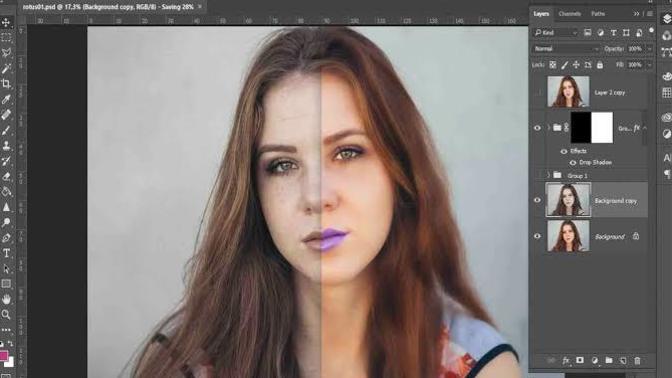Viewport: 672px width, 378px height.
Task: Open the Edit Toolbar three-dots menu
Action: pos(6,330)
